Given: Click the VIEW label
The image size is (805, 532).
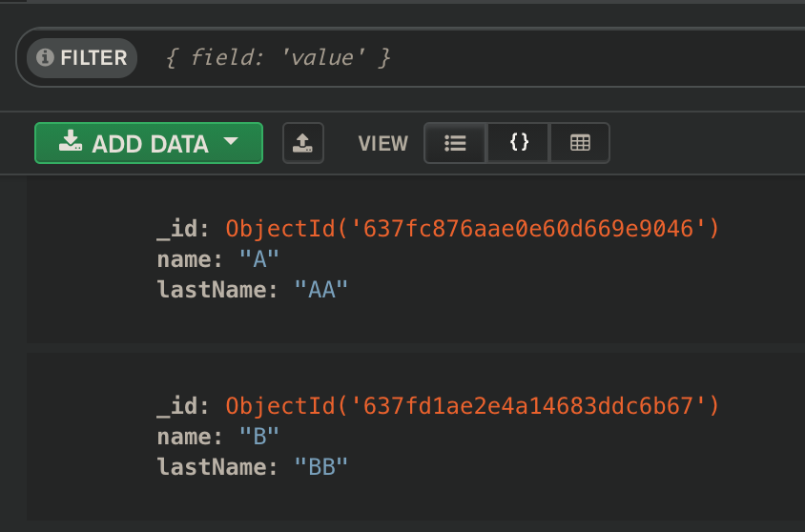Looking at the screenshot, I should [383, 144].
